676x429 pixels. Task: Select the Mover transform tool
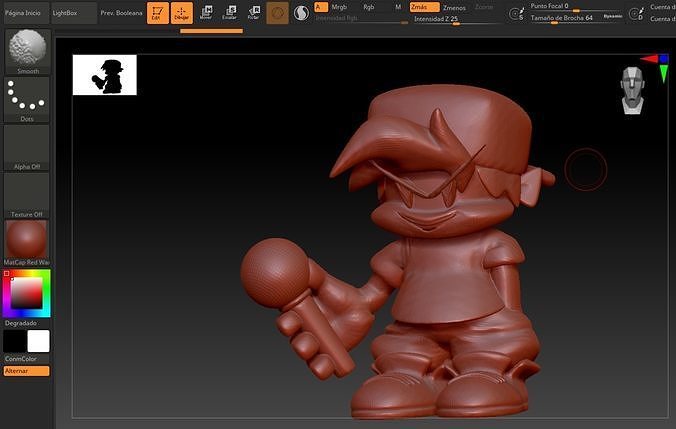tap(206, 13)
